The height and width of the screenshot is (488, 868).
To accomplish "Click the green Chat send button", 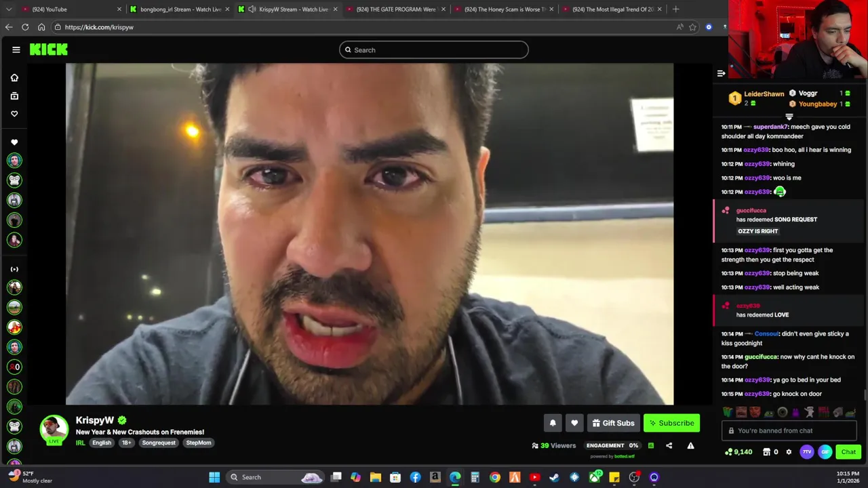I will [x=848, y=452].
